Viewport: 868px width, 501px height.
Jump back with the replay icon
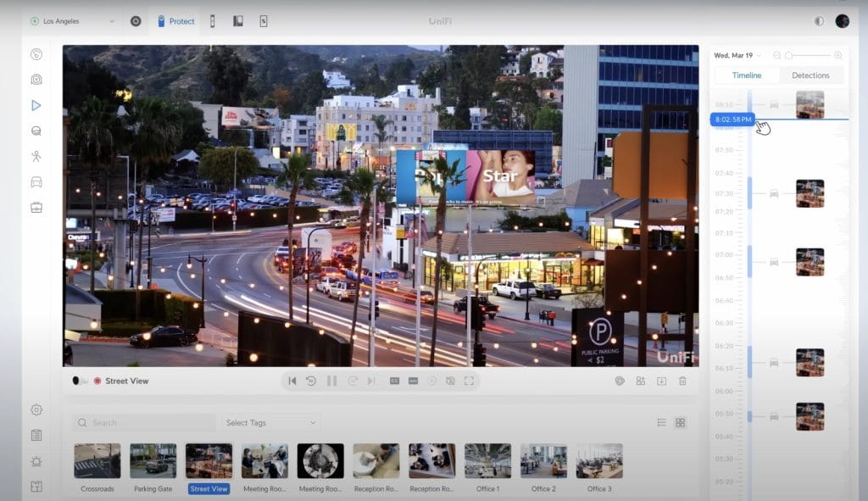(311, 381)
